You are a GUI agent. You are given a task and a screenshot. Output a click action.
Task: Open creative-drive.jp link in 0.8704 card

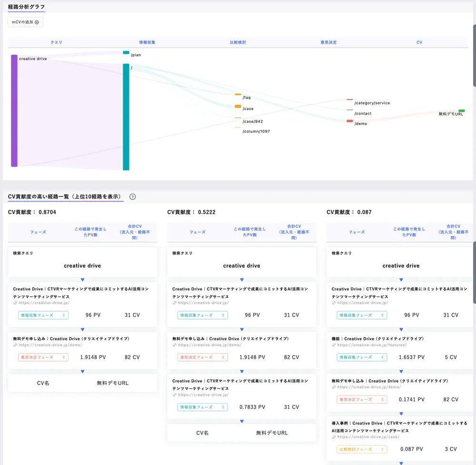point(44,303)
